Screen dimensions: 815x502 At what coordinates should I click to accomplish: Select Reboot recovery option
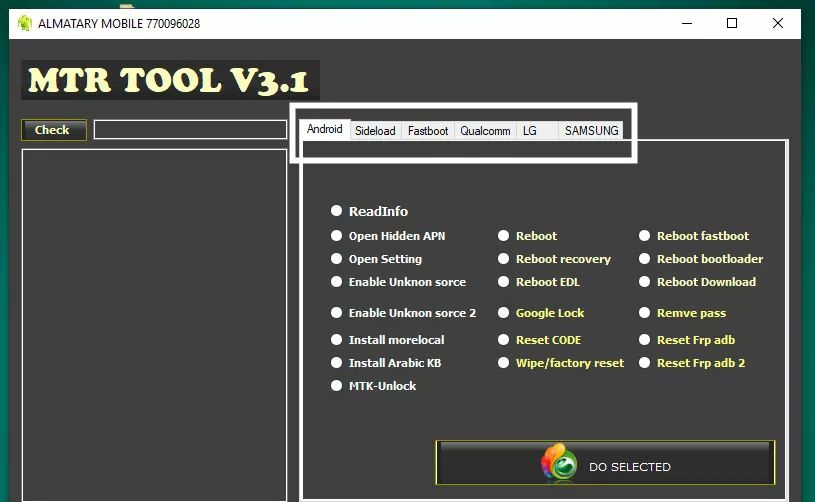[503, 258]
